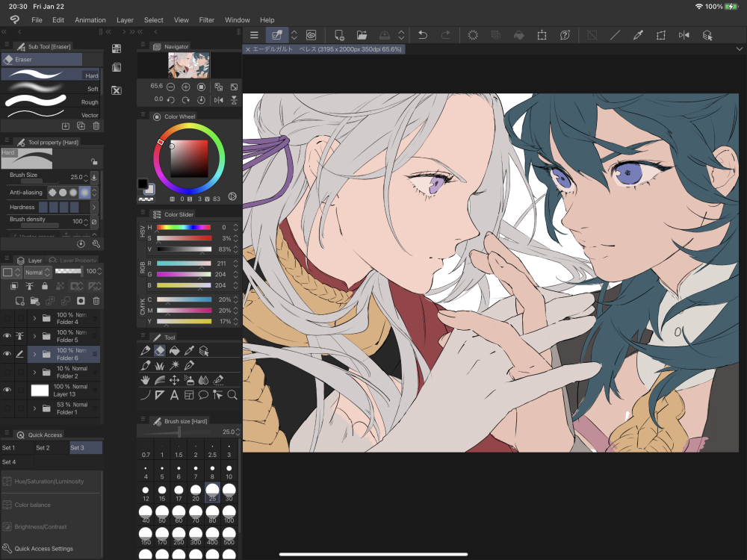Delete selected layer with trash icon
Image resolution: width=747 pixels, height=560 pixels.
coord(96,301)
